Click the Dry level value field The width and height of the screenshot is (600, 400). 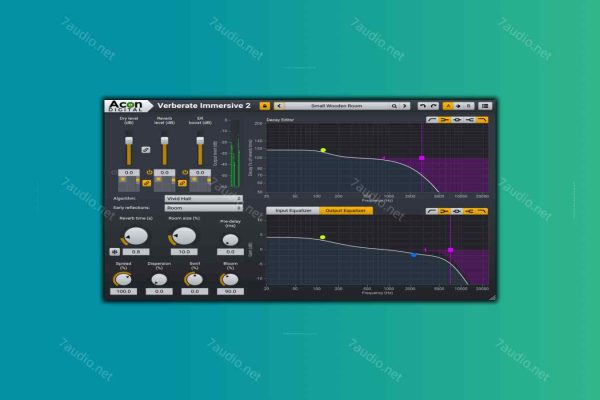tap(129, 173)
